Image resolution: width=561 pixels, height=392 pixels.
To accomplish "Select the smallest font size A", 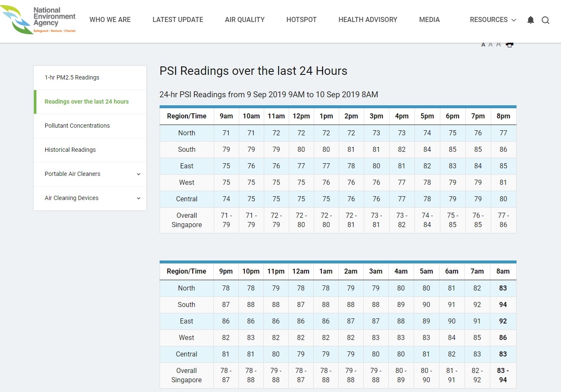I will click(x=483, y=44).
